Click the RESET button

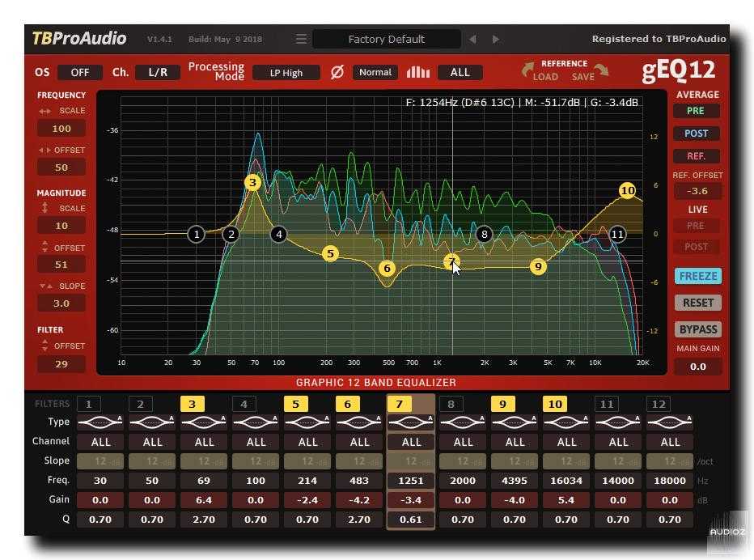tap(698, 303)
